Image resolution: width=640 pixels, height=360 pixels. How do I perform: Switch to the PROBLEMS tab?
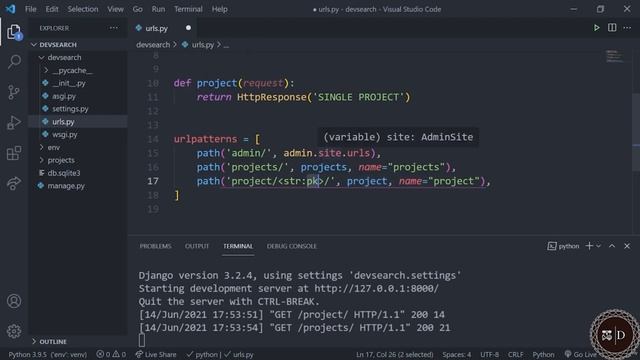tap(156, 246)
